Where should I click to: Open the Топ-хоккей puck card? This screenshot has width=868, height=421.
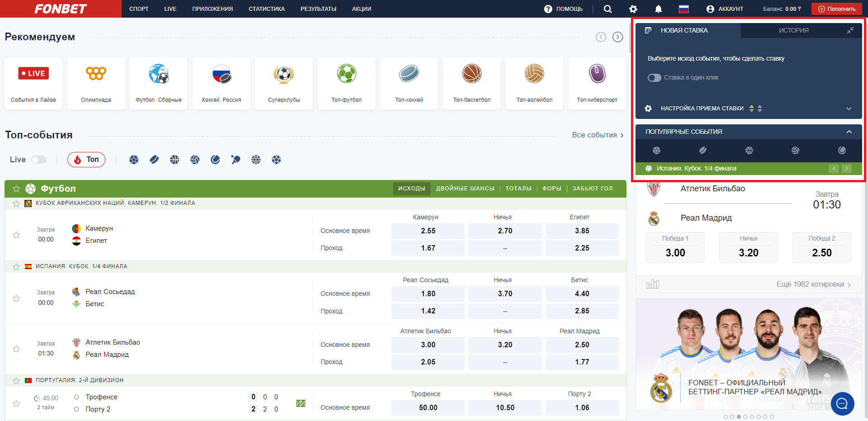409,83
